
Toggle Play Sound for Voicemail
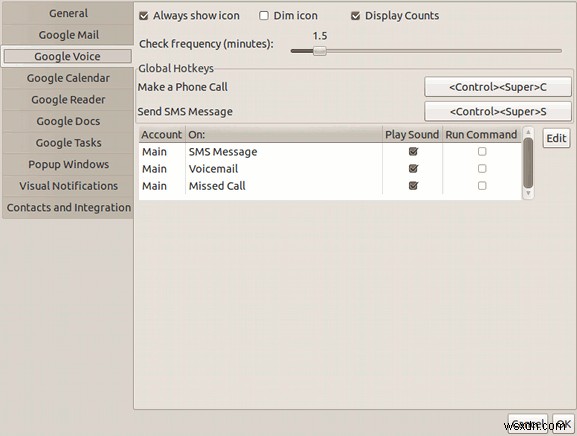click(413, 169)
